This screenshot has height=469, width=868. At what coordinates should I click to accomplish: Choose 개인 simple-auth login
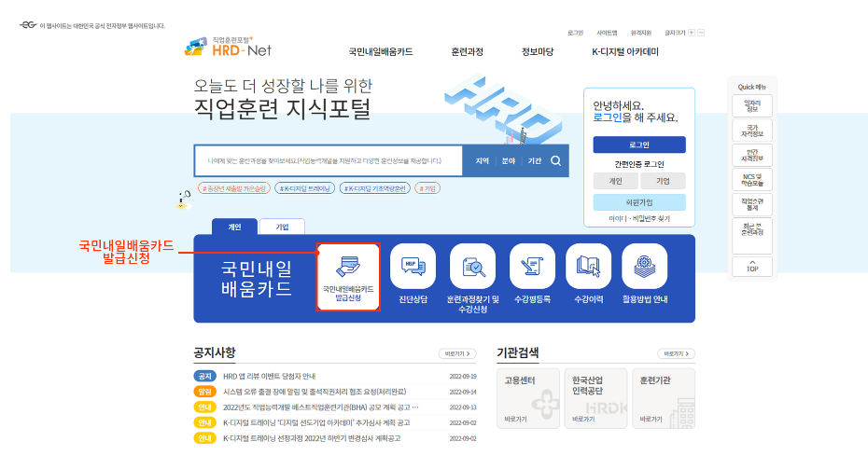pyautogui.click(x=615, y=181)
